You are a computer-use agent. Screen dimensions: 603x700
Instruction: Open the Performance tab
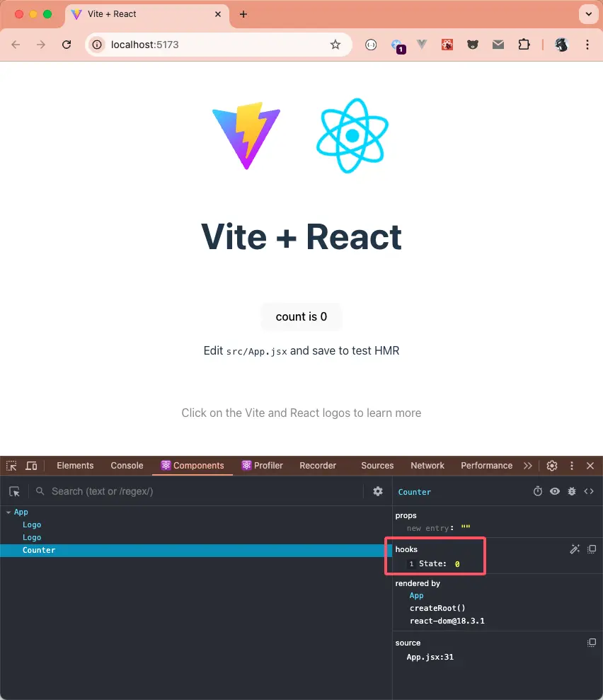(486, 466)
